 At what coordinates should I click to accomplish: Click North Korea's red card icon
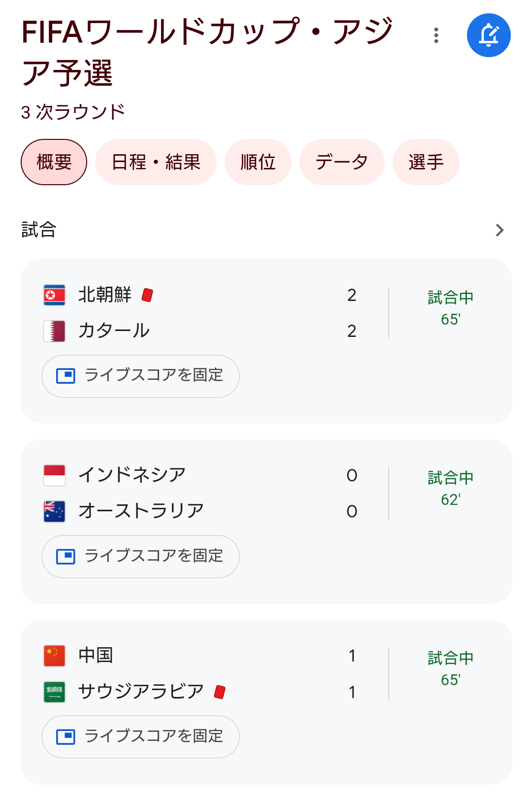click(x=147, y=295)
